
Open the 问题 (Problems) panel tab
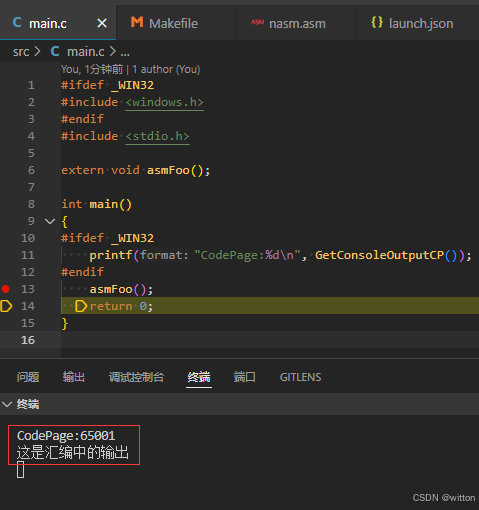[28, 377]
